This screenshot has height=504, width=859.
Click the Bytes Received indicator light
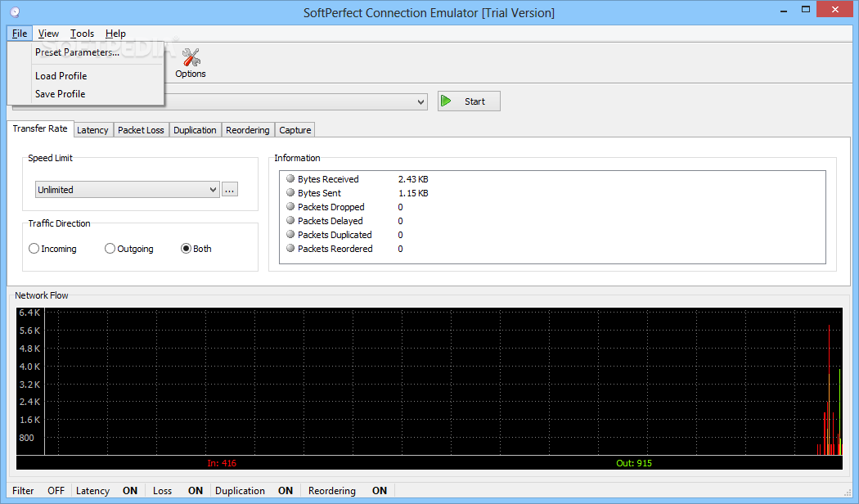pyautogui.click(x=290, y=178)
